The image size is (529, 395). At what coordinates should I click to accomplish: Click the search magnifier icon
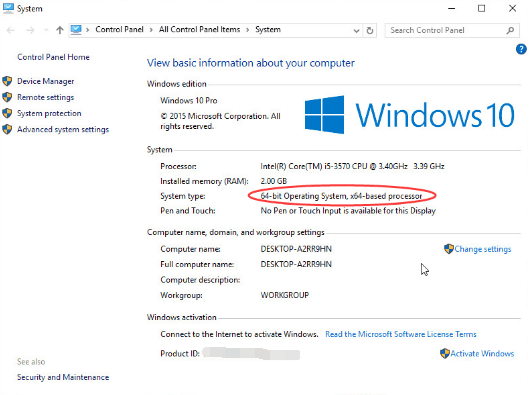click(x=510, y=30)
